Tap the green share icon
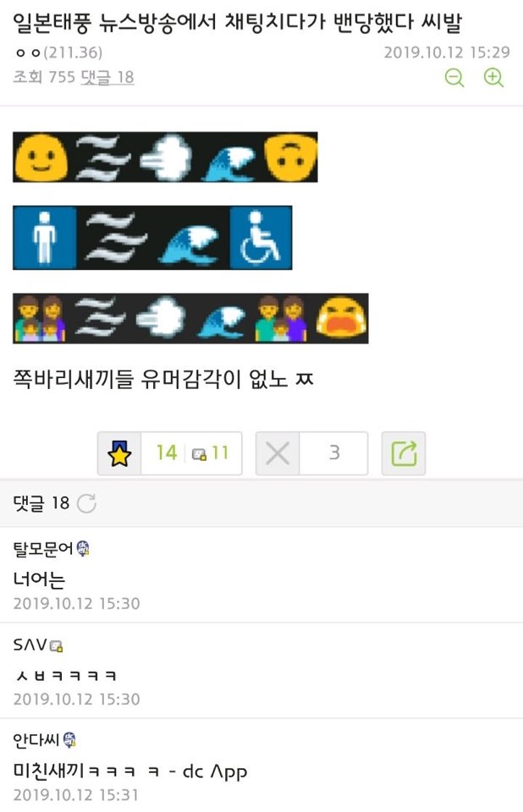The width and height of the screenshot is (523, 812). coord(404,453)
